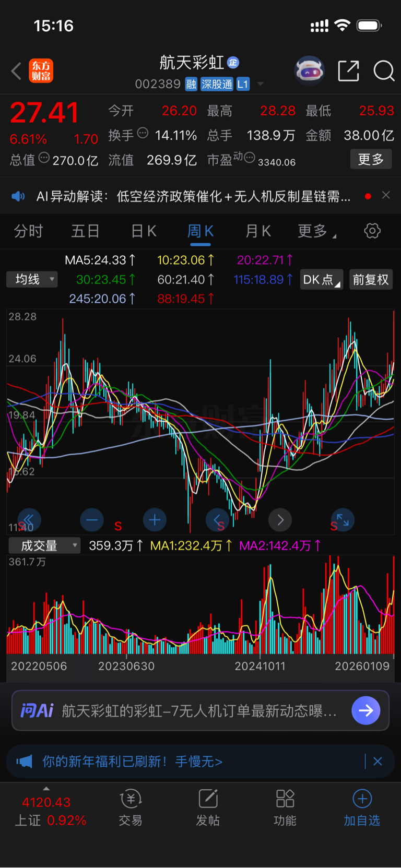Screen dimensions: 401x868
Task: Expand stock title dropdown triangle
Action: [x=261, y=84]
